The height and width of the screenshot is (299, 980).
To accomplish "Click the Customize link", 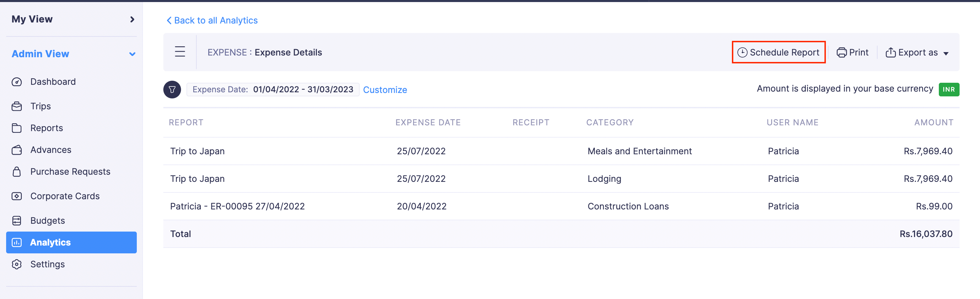I will tap(385, 90).
